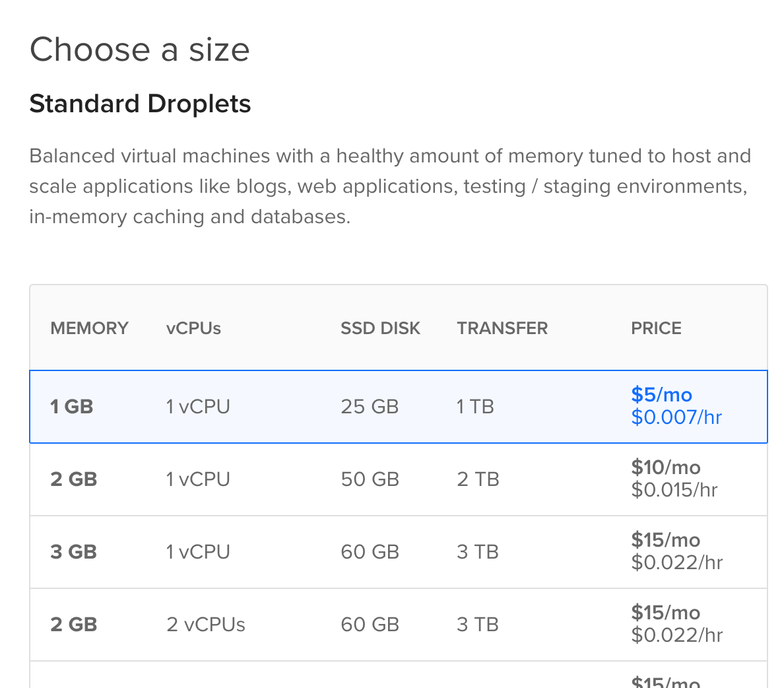Click the $0.015/hr hourly price
The height and width of the screenshot is (688, 784).
674,490
